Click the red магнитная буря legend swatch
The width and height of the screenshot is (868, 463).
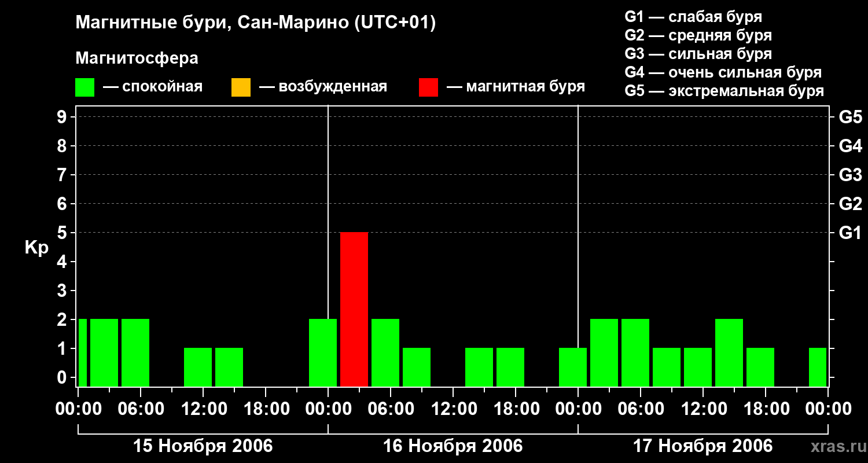coord(429,87)
